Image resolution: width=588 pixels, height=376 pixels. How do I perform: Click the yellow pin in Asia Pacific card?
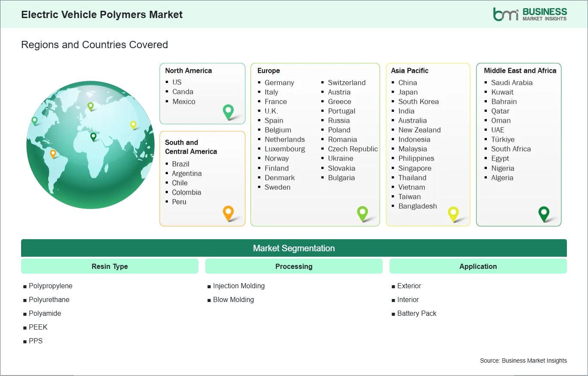tap(453, 214)
